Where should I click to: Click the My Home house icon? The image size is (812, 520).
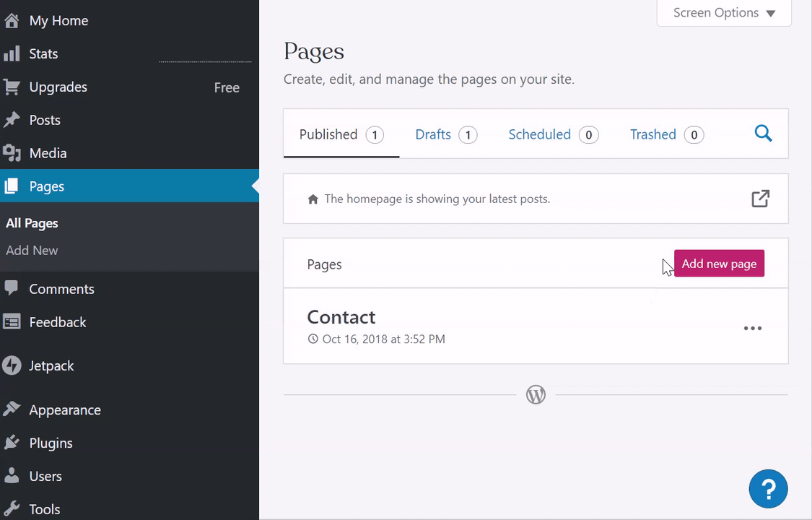(12, 21)
